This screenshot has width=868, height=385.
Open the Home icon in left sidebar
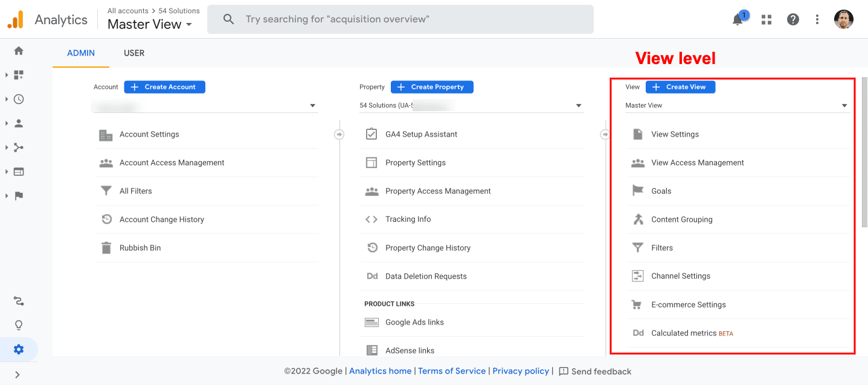[x=19, y=51]
